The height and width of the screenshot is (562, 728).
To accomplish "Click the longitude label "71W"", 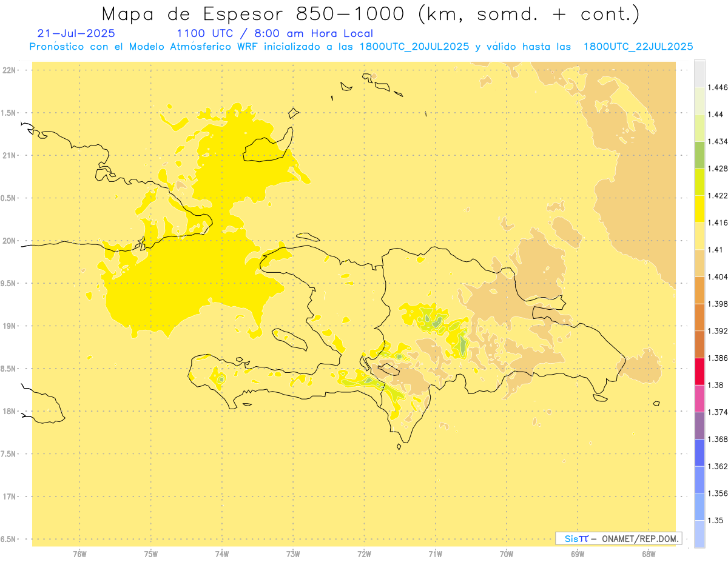I will click(435, 554).
